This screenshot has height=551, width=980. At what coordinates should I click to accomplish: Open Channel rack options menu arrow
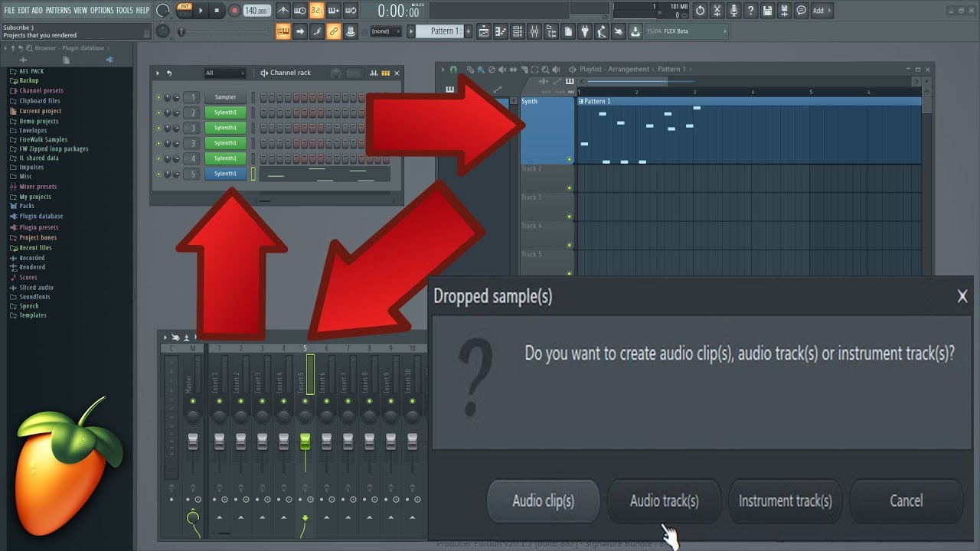158,73
